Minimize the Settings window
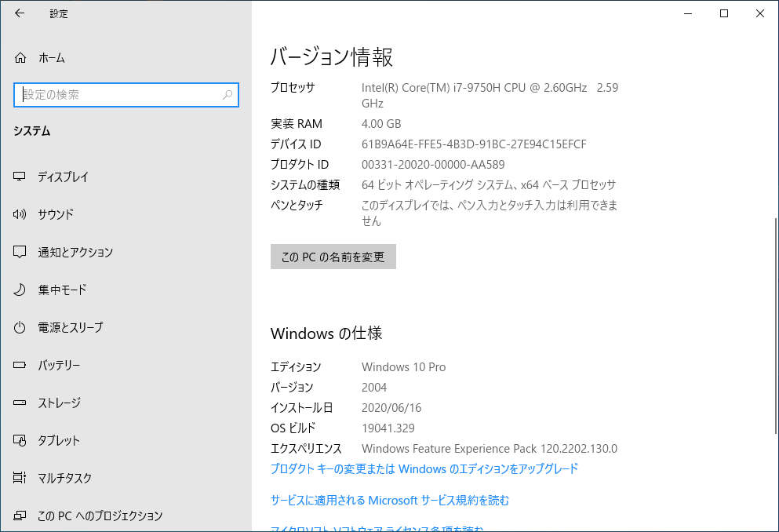 pyautogui.click(x=688, y=13)
